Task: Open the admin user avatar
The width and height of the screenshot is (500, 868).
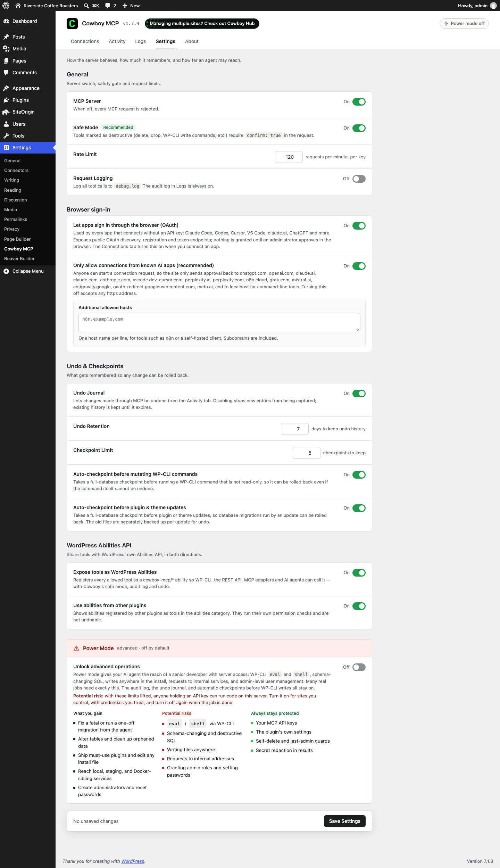Action: pos(493,6)
